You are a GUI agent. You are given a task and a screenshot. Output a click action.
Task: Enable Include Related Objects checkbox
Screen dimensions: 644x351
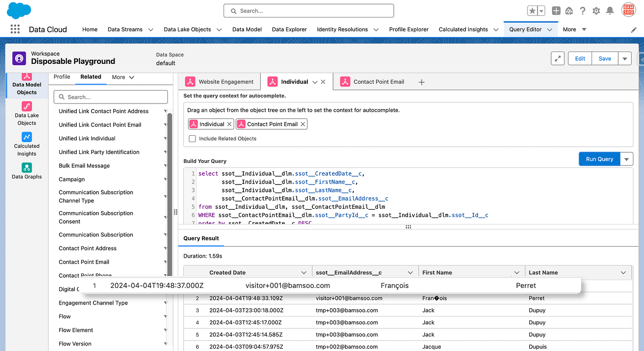point(192,138)
